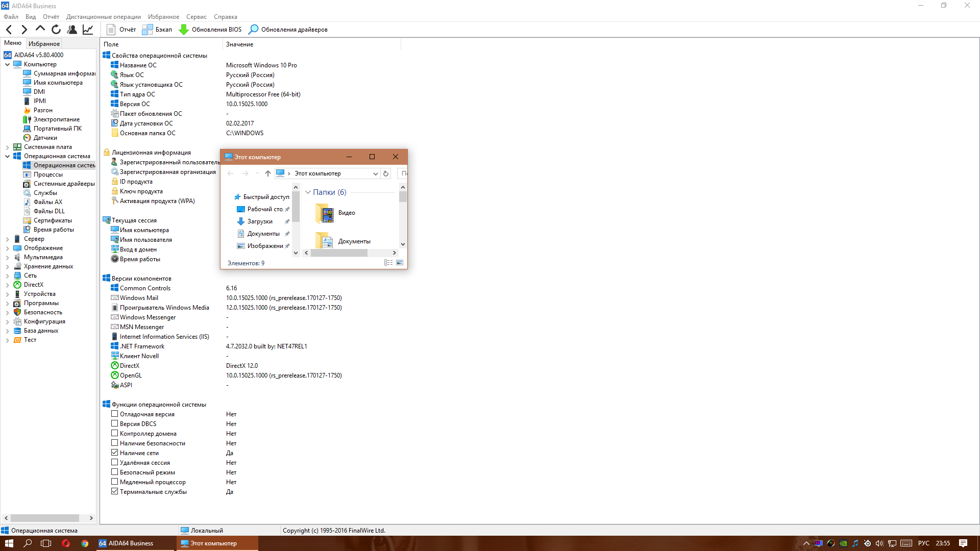Select Процессы in the left tree
980x551 pixels.
[x=48, y=174]
